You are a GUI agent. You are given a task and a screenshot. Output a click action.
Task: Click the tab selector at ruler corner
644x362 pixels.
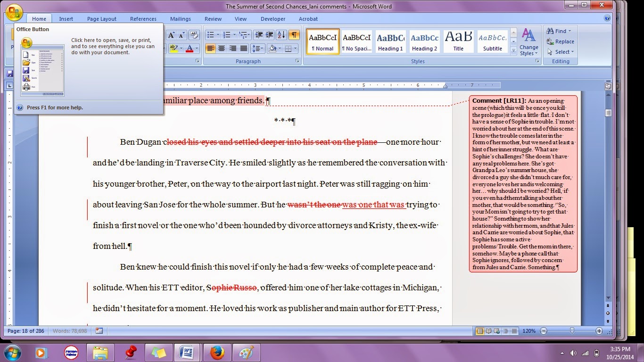point(10,85)
